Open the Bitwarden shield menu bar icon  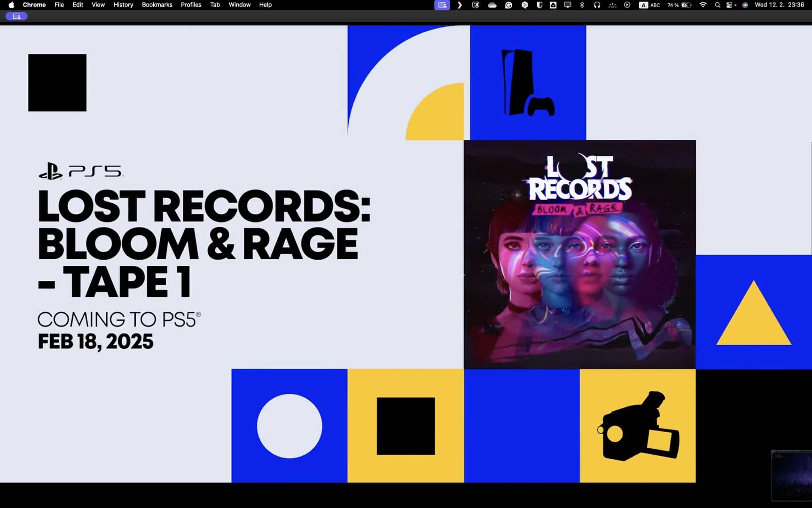tap(539, 5)
